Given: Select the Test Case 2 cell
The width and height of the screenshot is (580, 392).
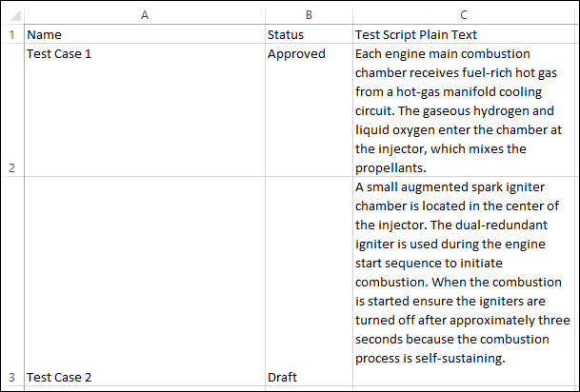Looking at the screenshot, I should (x=144, y=282).
